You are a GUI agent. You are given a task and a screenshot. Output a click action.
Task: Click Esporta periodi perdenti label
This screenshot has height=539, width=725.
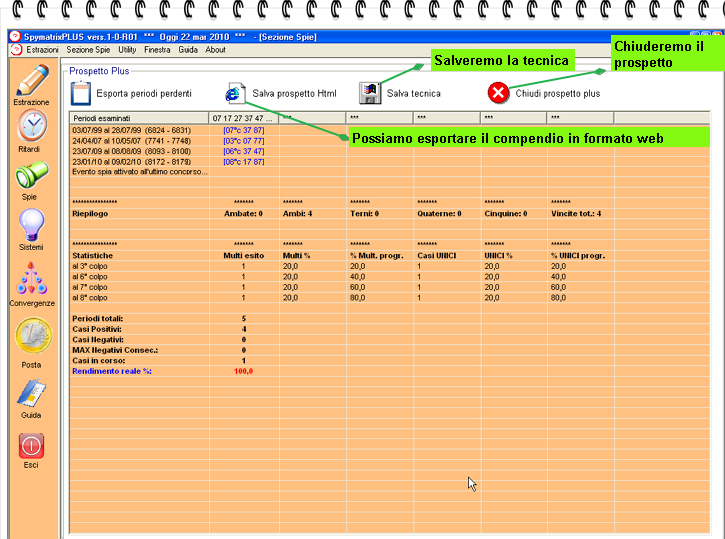tap(144, 93)
